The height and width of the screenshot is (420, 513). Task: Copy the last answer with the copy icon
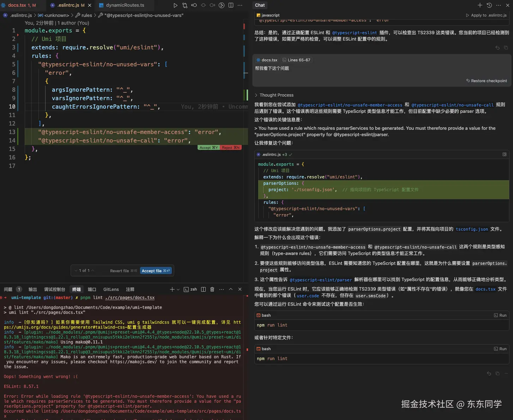pos(497,373)
